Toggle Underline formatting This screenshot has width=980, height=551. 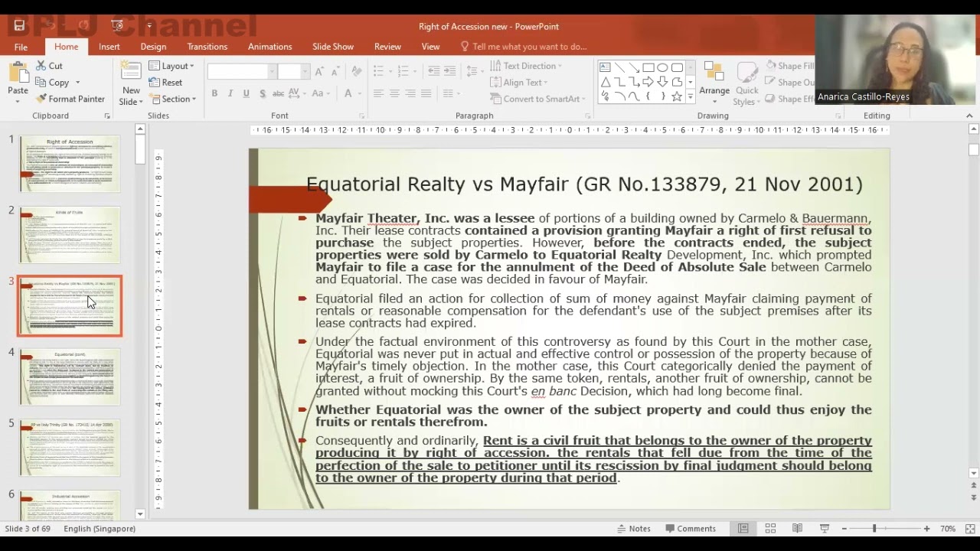tap(246, 93)
